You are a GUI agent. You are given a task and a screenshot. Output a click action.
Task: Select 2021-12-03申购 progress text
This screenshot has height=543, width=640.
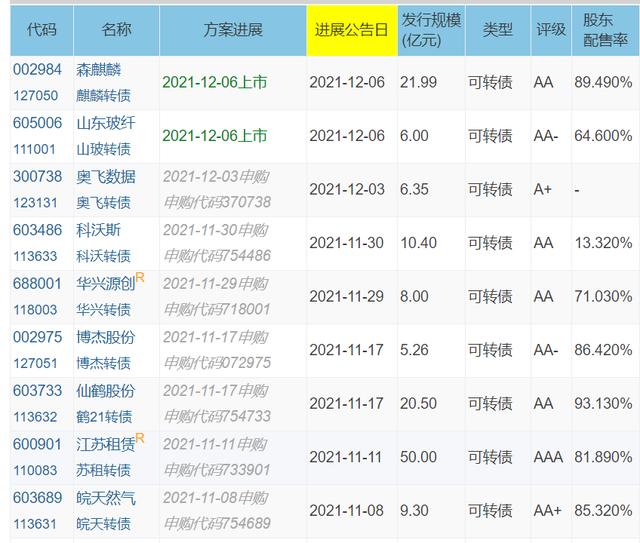[x=216, y=176]
